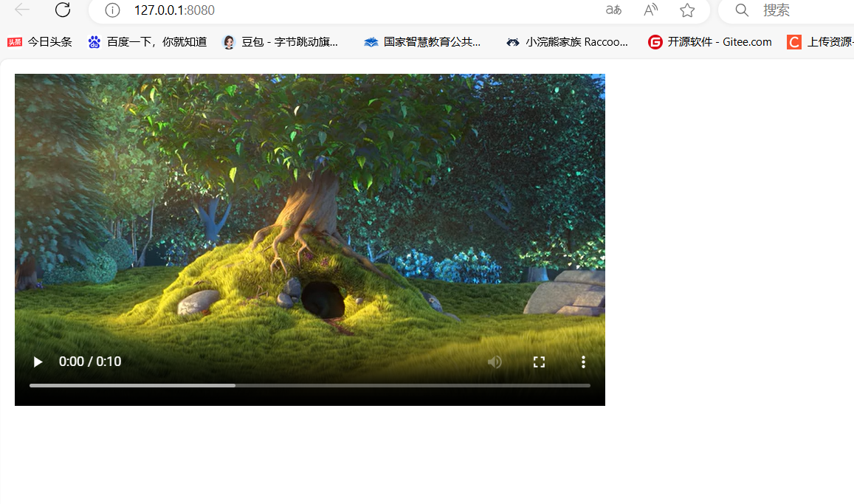Open the translate page icon
Screen dimensions: 854x504
pos(614,10)
